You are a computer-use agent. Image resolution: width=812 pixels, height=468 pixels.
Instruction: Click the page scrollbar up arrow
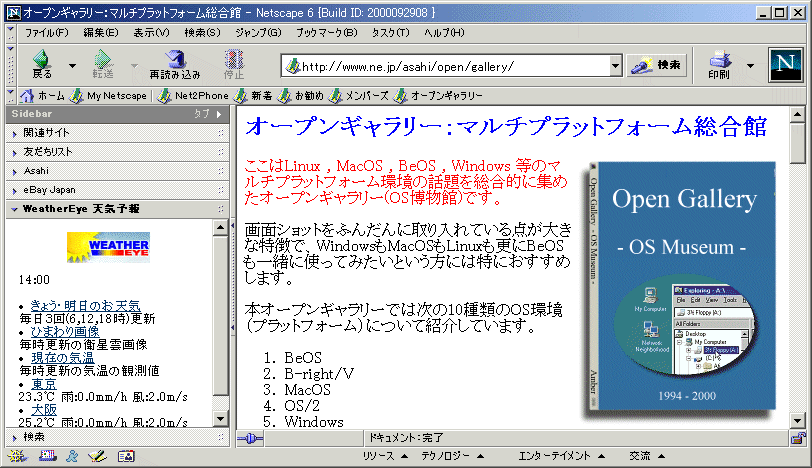pyautogui.click(x=798, y=114)
